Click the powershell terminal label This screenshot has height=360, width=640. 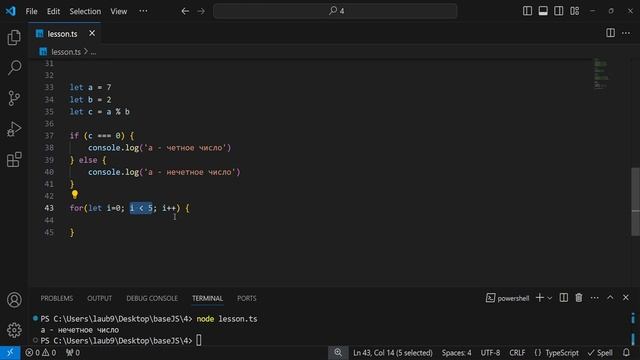click(507, 298)
